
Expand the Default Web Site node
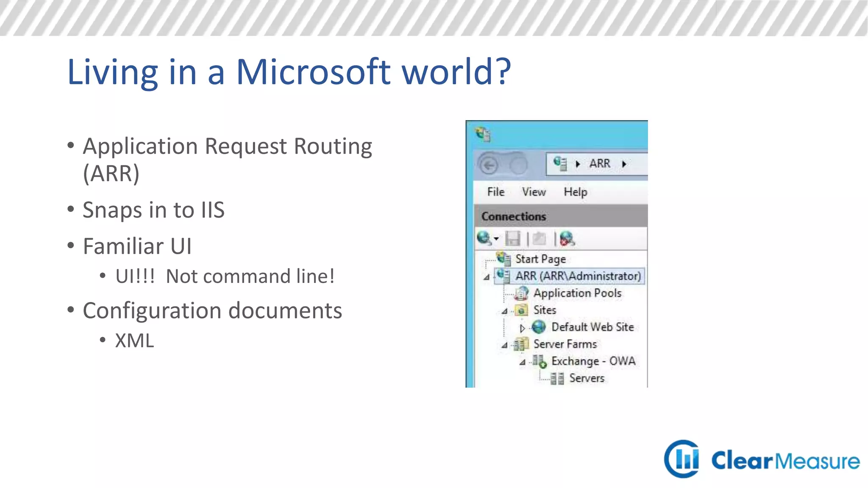click(522, 328)
